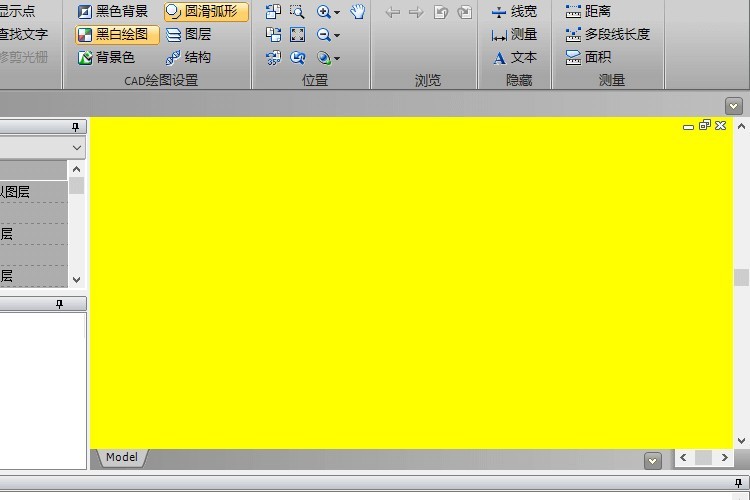Hide 线宽 line widths

(x=514, y=11)
